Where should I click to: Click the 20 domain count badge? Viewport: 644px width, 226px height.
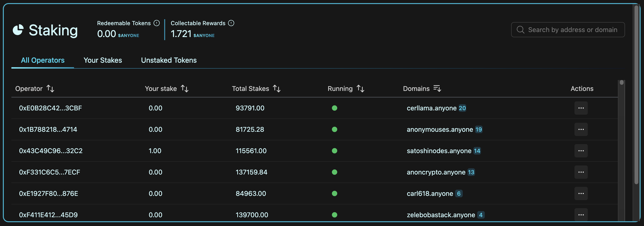[462, 108]
